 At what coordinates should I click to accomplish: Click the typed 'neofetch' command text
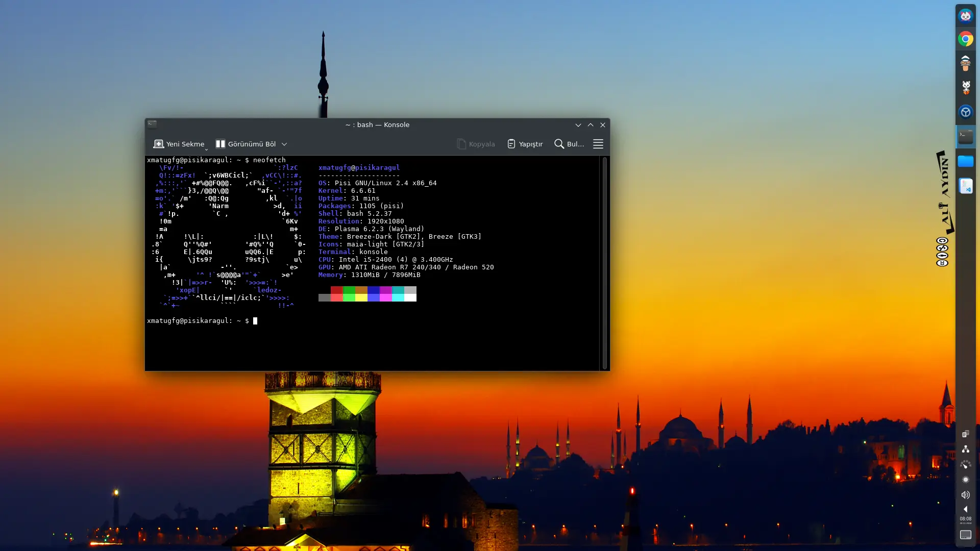[x=269, y=160]
